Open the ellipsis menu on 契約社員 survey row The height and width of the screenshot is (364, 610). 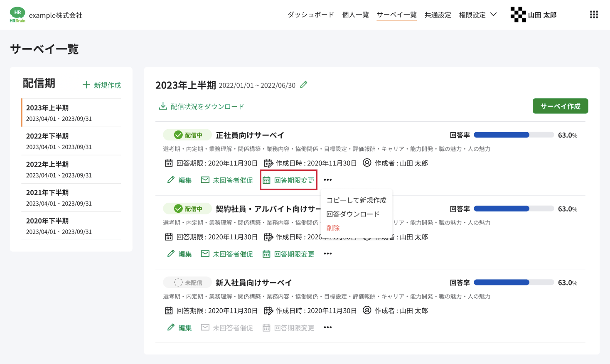tap(327, 253)
